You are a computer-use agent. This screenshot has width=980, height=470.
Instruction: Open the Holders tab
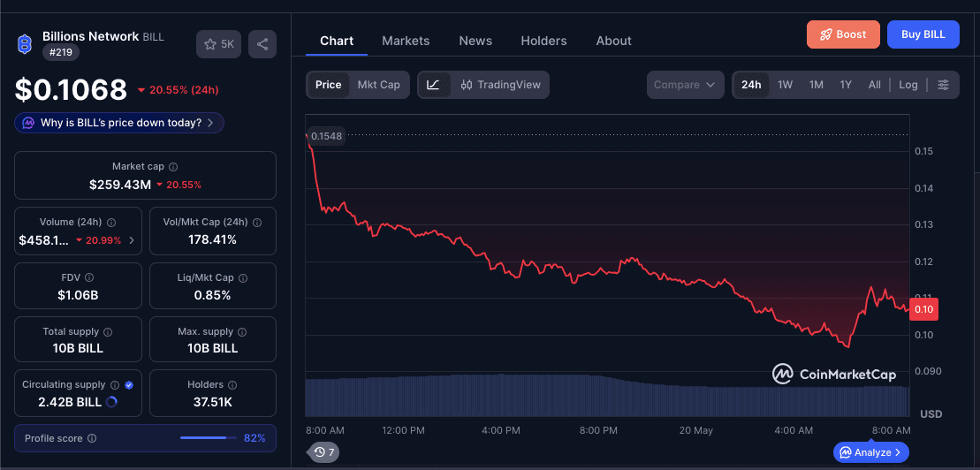tap(543, 42)
